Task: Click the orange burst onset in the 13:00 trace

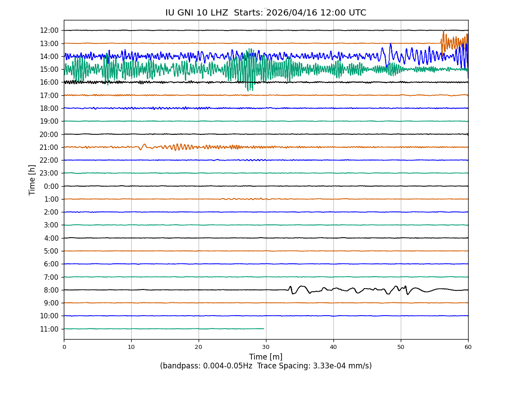Action: [x=442, y=40]
